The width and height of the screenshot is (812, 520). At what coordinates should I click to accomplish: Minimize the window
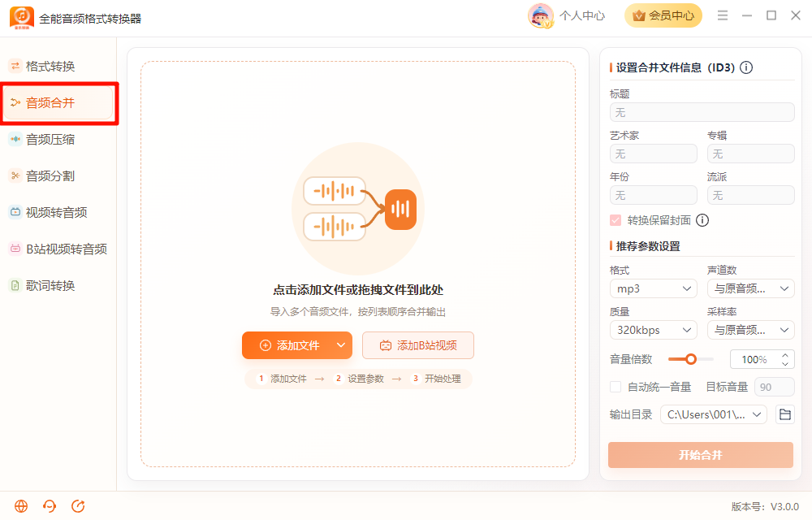(747, 15)
